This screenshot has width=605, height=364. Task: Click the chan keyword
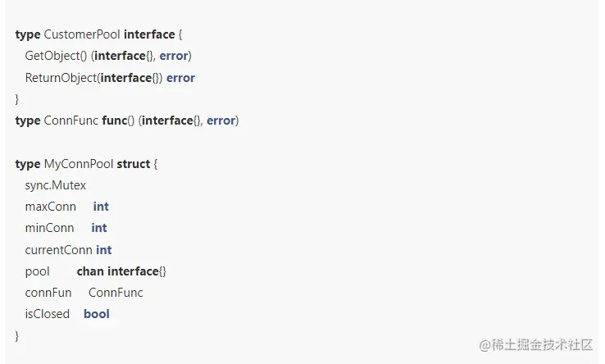coord(90,271)
